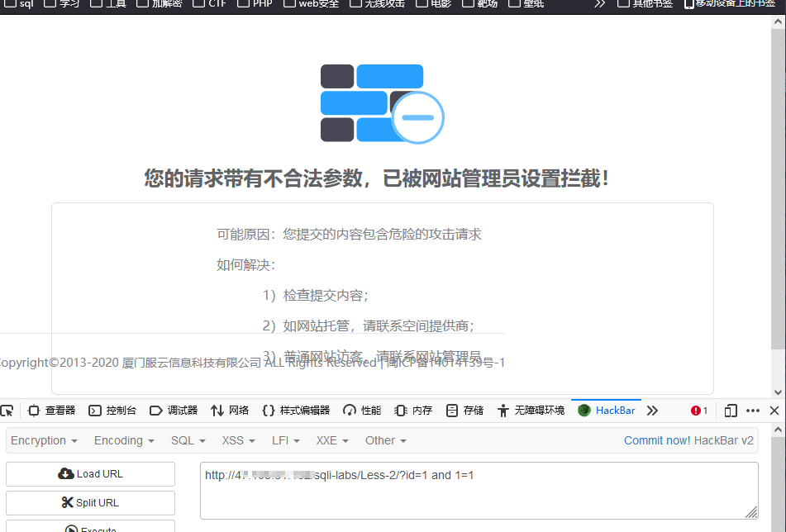Select the HackBar devtools tab
Image resolution: width=786 pixels, height=532 pixels.
click(607, 411)
